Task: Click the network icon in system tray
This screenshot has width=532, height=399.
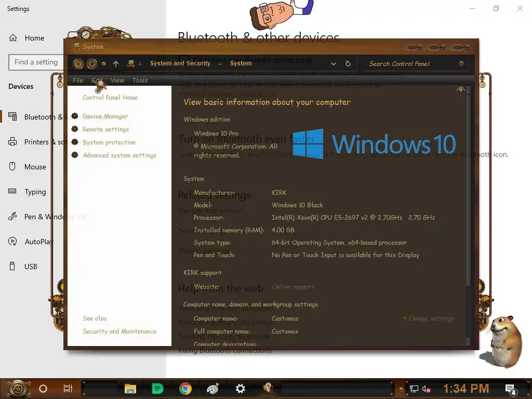Action: click(x=414, y=389)
